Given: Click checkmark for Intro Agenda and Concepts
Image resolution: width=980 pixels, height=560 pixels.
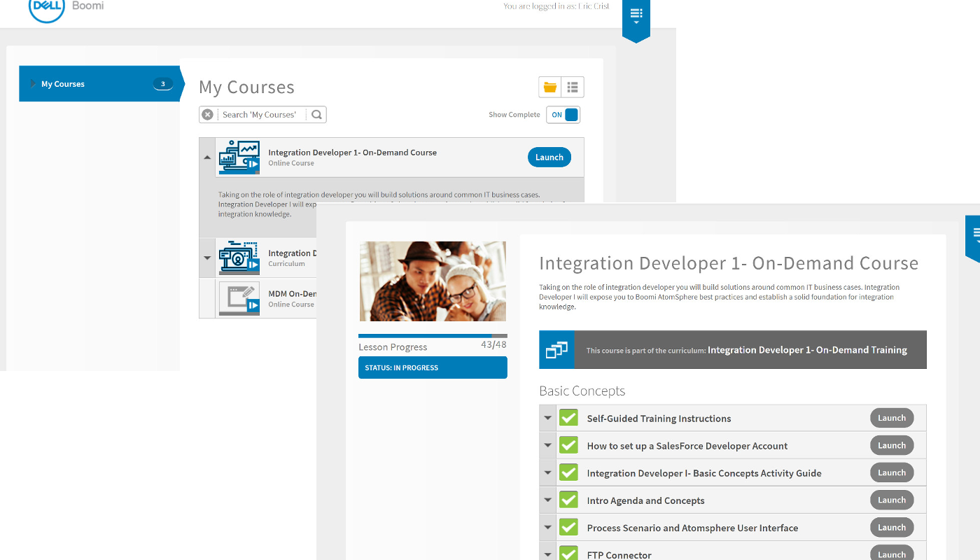Looking at the screenshot, I should [x=568, y=500].
